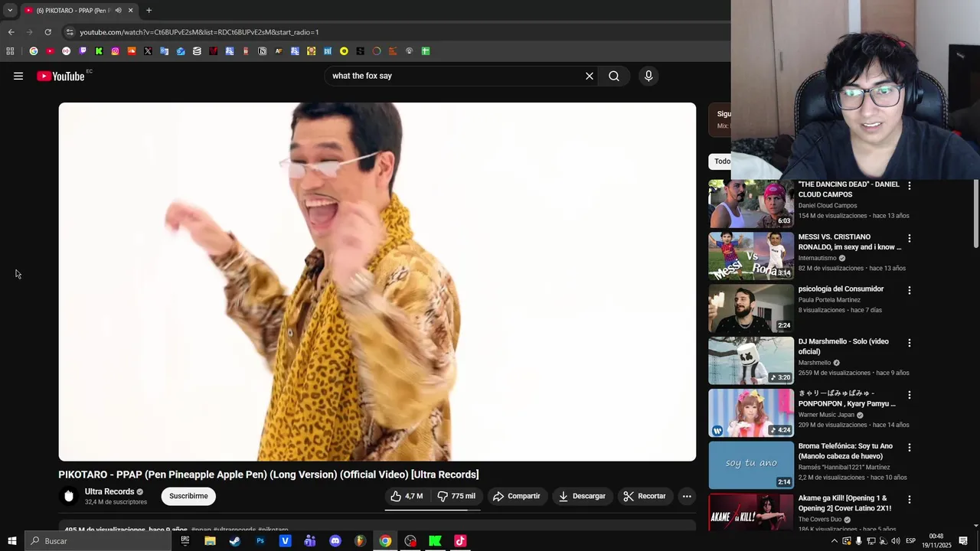980x551 pixels.
Task: Open options for "THE DANCING DEAD" video
Action: pyautogui.click(x=910, y=185)
